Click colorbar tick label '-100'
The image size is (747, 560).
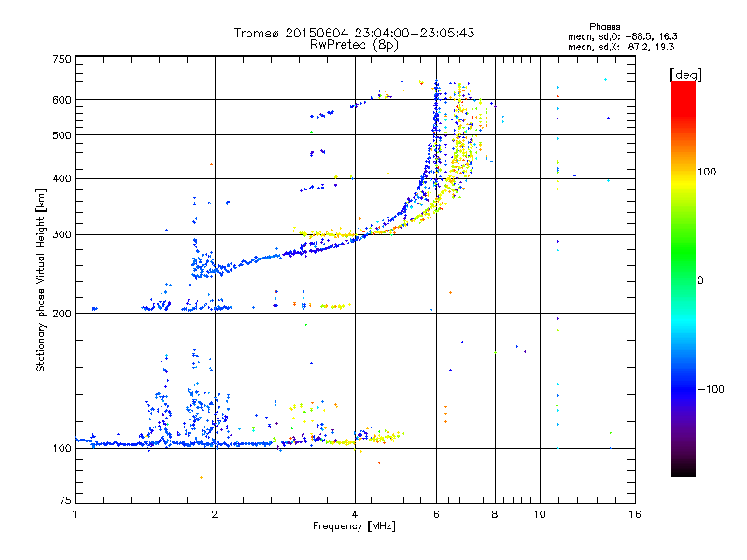(711, 389)
